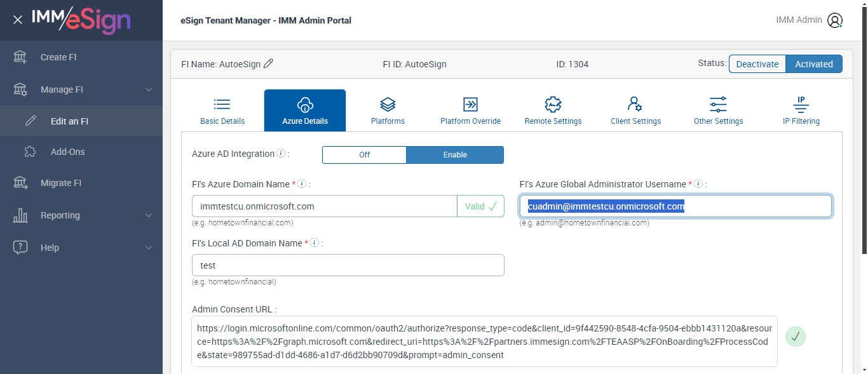Show info for Azure AD Integration
868x374 pixels.
pos(281,154)
